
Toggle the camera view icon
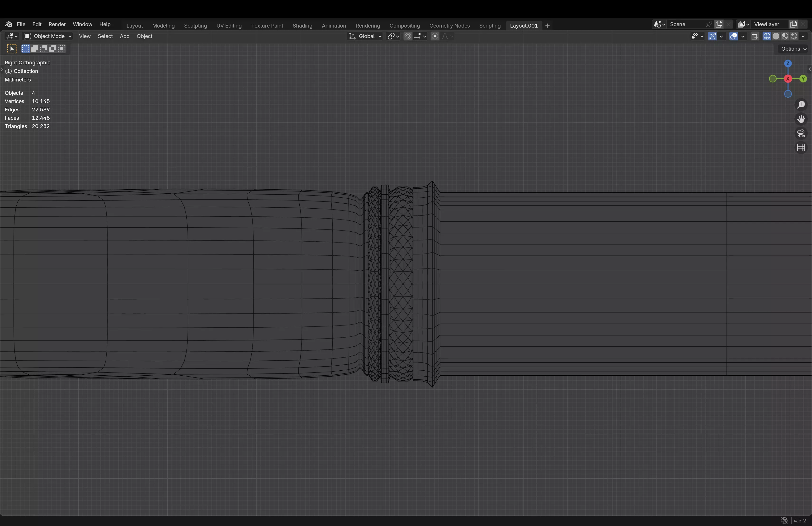pos(801,134)
